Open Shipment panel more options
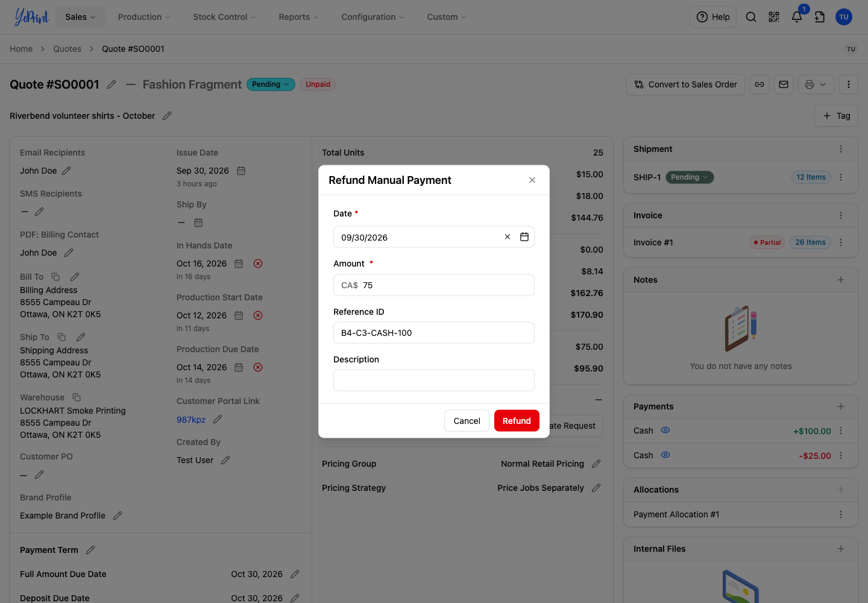868x603 pixels. (x=841, y=149)
